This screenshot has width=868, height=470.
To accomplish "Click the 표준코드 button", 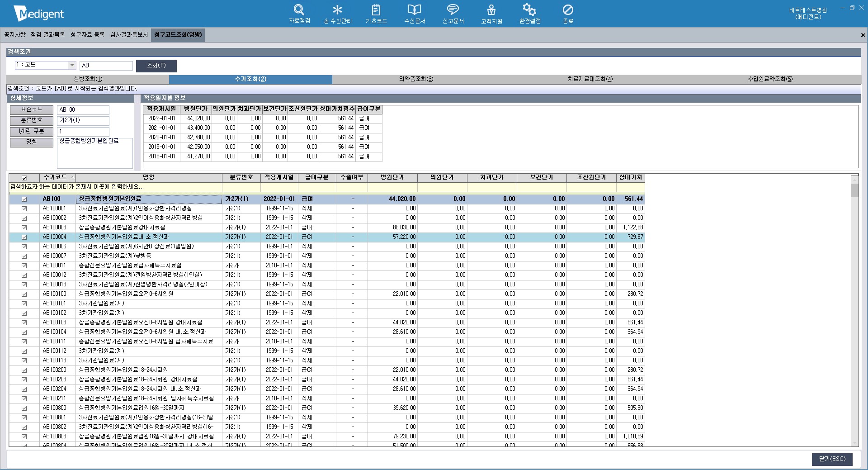I will click(32, 109).
